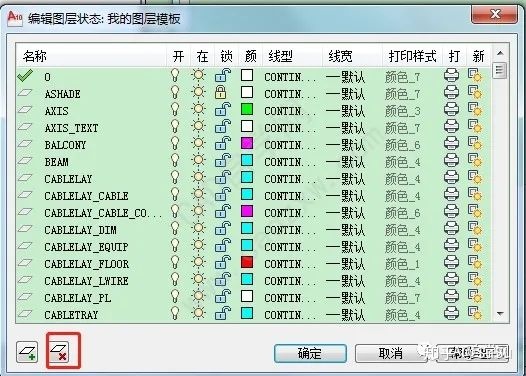Toggle lightbulb for CABLELAY_FLOOR layer
Screen dimensions: 526x376
point(175,262)
